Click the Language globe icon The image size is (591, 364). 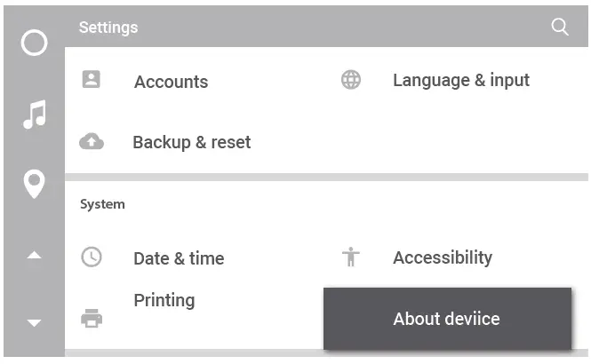351,80
